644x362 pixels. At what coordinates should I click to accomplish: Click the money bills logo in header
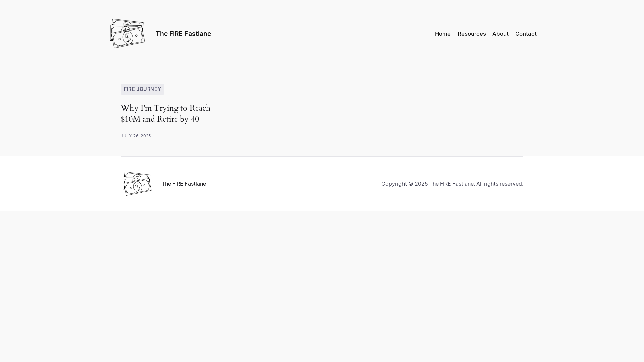tap(127, 34)
